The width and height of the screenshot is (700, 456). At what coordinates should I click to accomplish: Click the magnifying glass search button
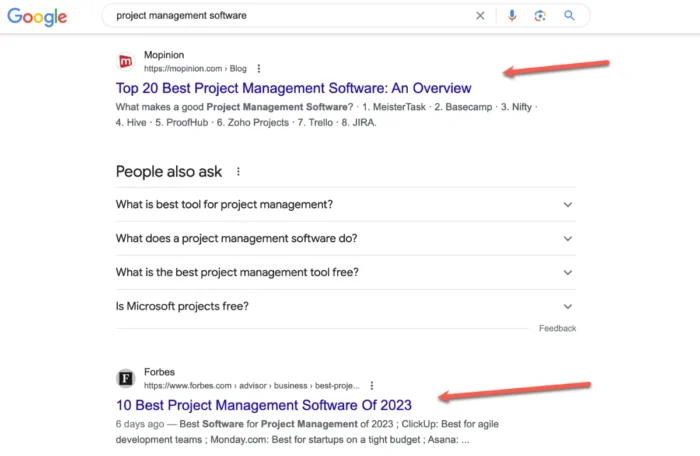pyautogui.click(x=569, y=16)
